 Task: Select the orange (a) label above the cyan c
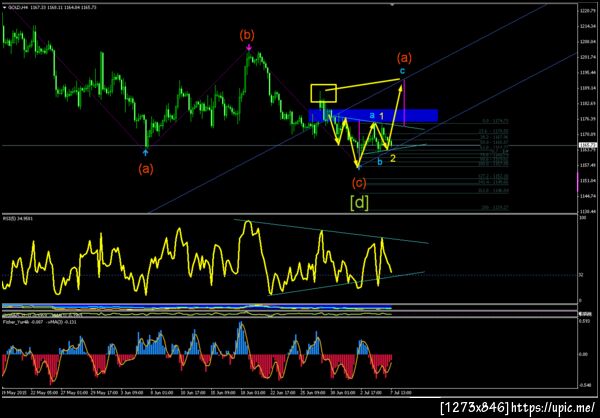click(404, 59)
